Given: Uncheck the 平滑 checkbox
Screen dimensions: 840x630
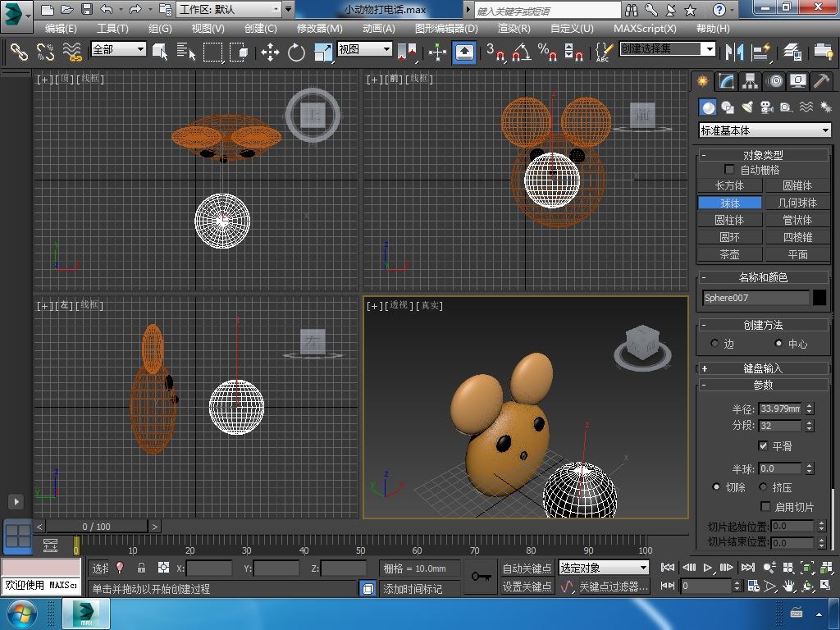Looking at the screenshot, I should click(764, 445).
